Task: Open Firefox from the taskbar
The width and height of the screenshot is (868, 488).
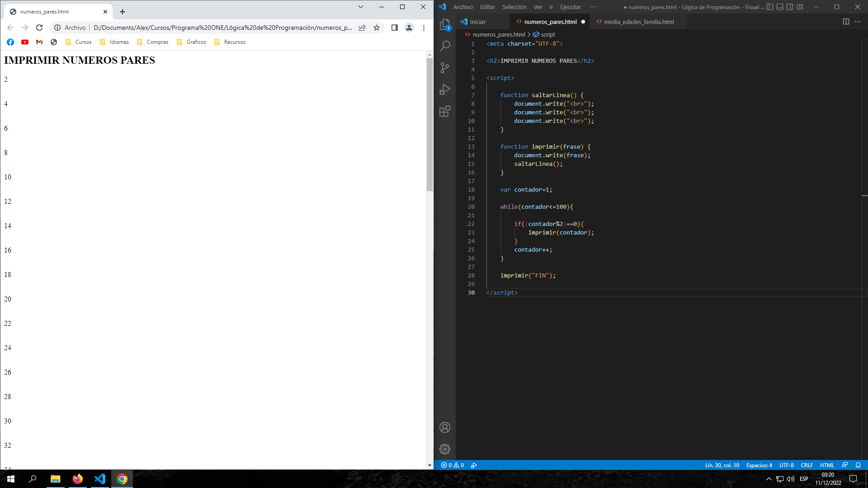Action: [78, 479]
